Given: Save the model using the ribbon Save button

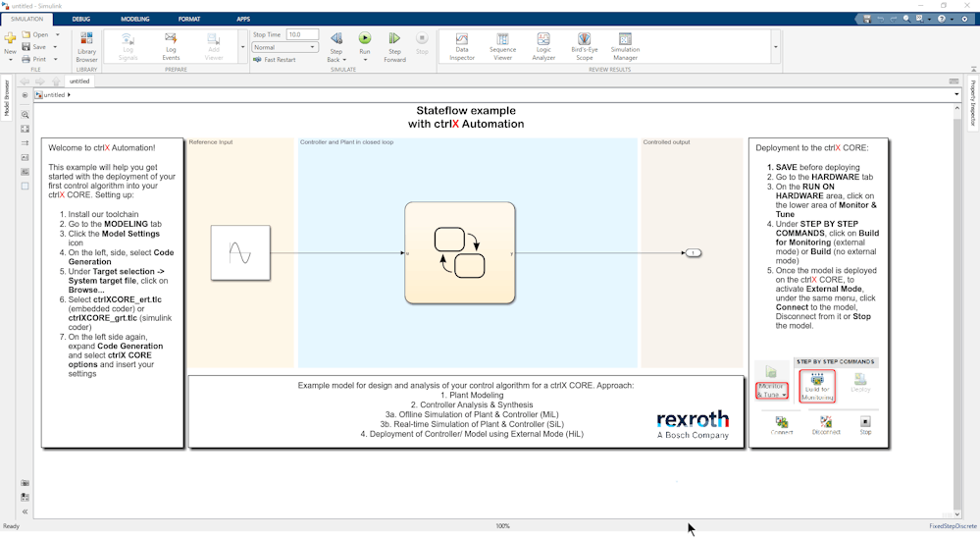Looking at the screenshot, I should [34, 47].
